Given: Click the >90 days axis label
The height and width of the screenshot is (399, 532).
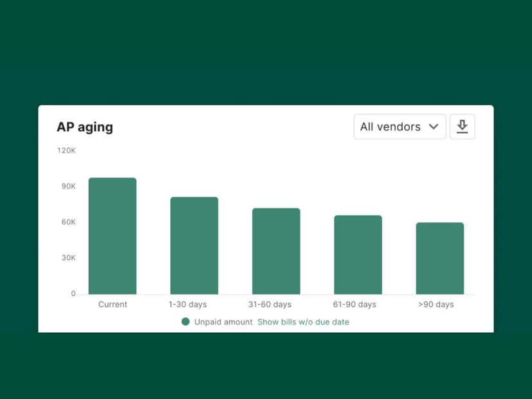Looking at the screenshot, I should tap(436, 305).
